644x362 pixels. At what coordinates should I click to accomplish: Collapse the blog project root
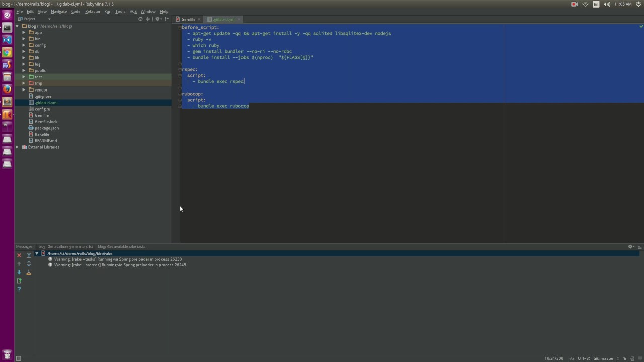coord(17,26)
